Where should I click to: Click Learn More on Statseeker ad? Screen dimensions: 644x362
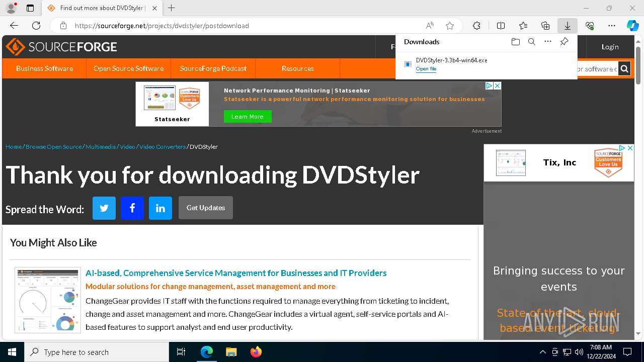pyautogui.click(x=247, y=117)
